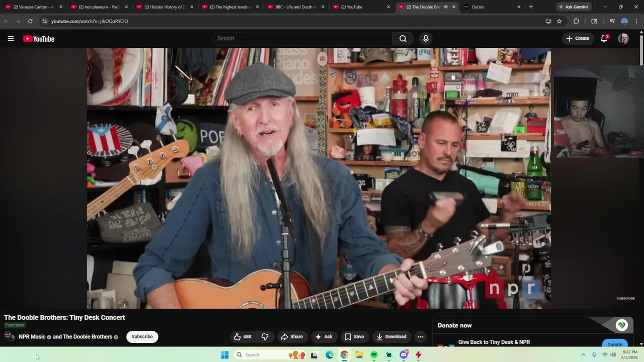Subscribe to NPR Music channel
Viewport: 644px width, 362px height.
(142, 337)
